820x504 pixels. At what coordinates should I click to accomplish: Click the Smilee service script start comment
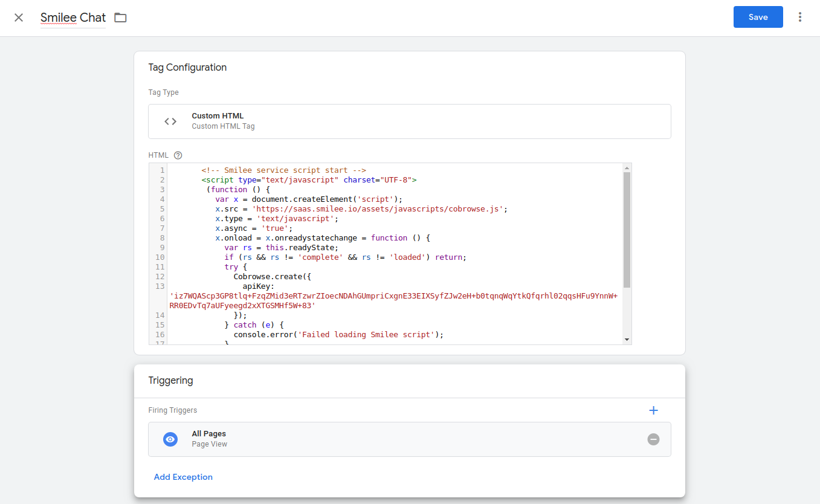point(284,170)
